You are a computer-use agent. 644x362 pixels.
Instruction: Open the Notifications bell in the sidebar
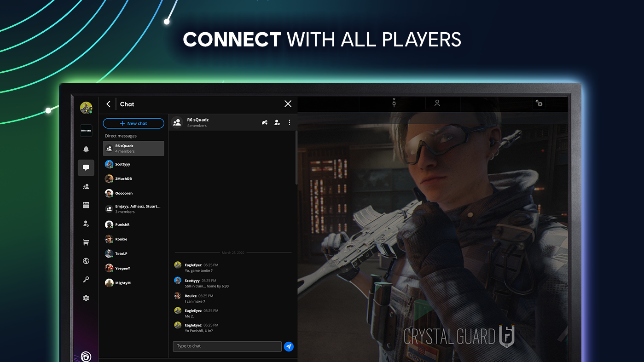tap(86, 149)
